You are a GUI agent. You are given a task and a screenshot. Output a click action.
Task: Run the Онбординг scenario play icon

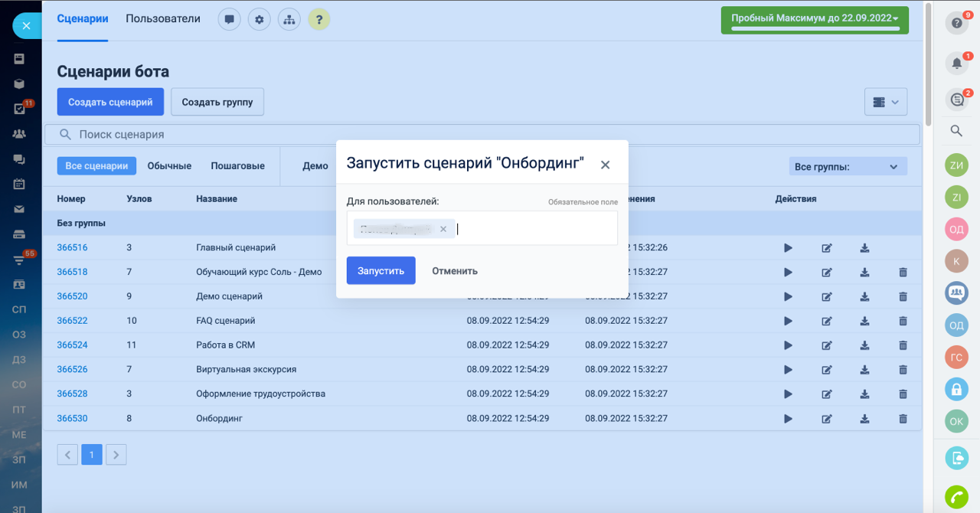pyautogui.click(x=788, y=419)
